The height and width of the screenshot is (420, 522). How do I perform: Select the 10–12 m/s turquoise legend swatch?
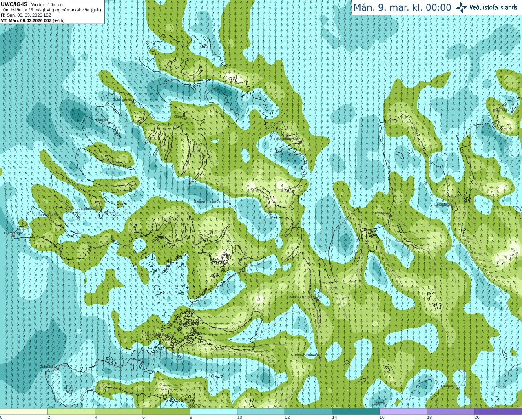[261, 411]
